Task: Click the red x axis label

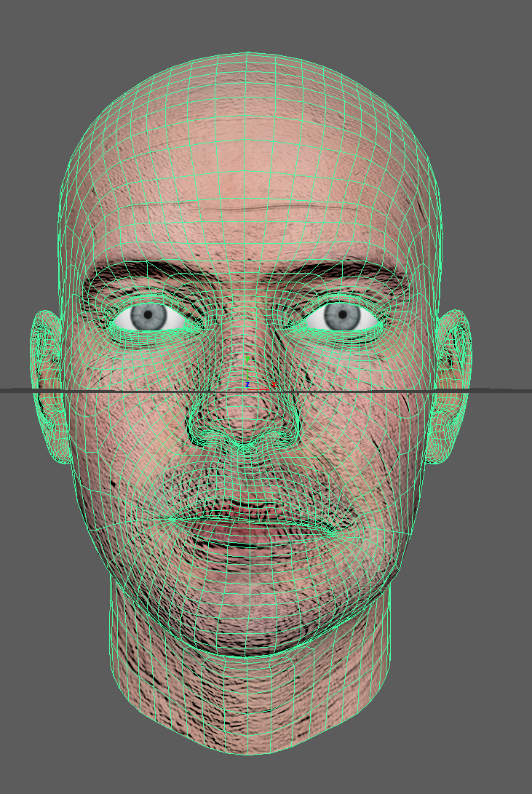Action: coord(274,385)
